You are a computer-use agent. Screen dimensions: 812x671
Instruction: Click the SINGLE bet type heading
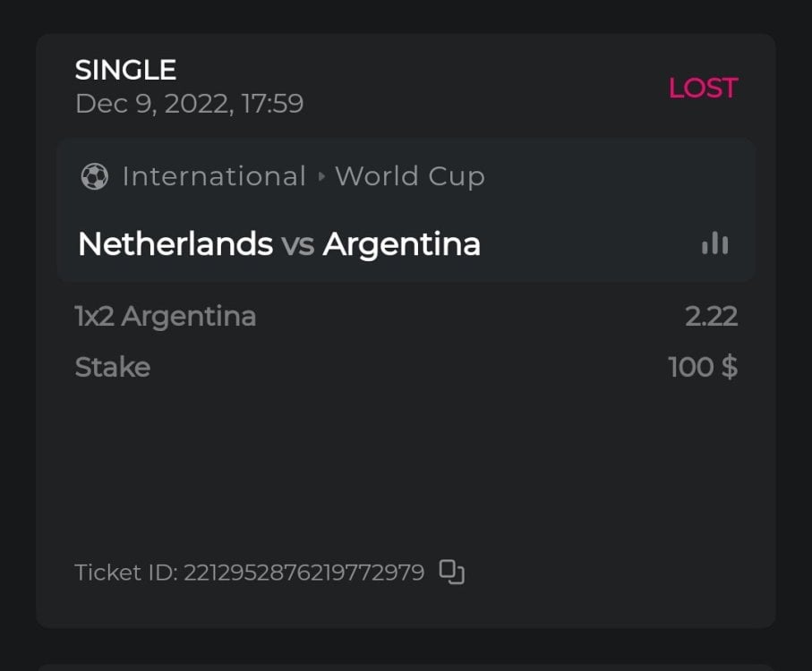(125, 70)
